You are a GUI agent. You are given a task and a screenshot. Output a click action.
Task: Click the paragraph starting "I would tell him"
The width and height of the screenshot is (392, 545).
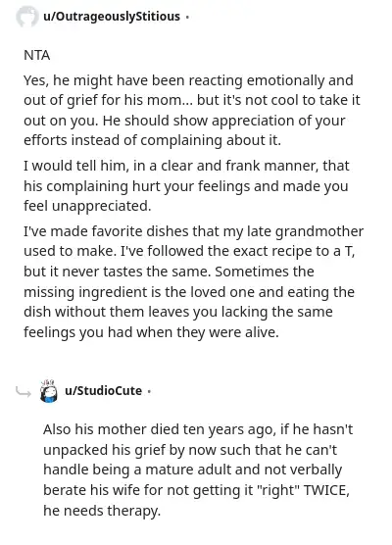pos(186,185)
